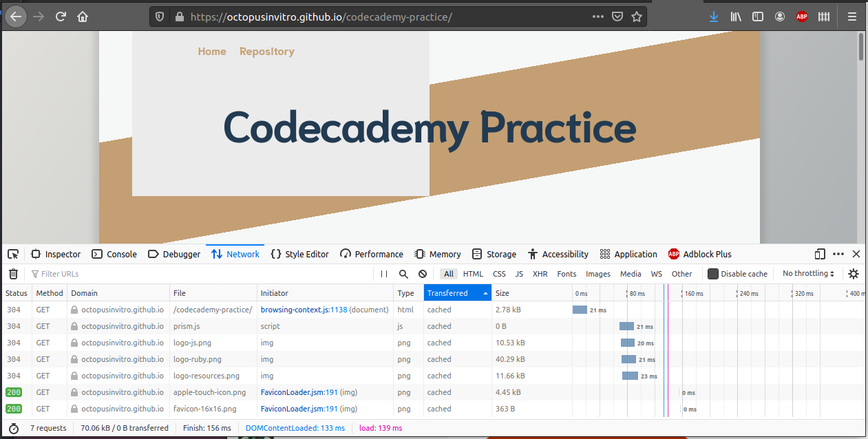Reload the current page
This screenshot has height=439, width=868.
[61, 17]
